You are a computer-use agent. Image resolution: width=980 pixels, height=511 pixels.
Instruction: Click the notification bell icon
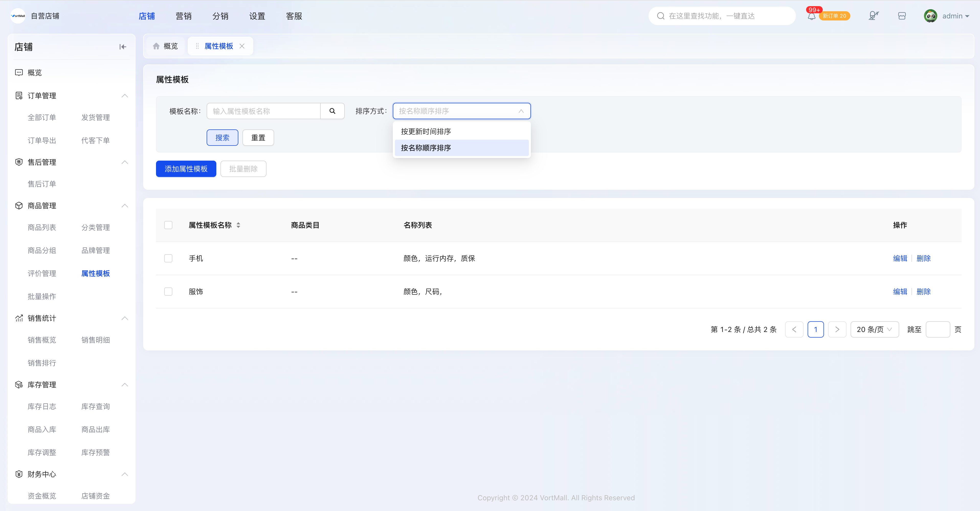[x=811, y=16]
